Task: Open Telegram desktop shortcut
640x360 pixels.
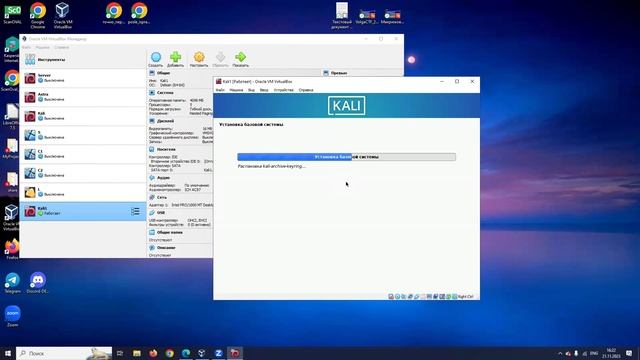Action: click(x=13, y=283)
